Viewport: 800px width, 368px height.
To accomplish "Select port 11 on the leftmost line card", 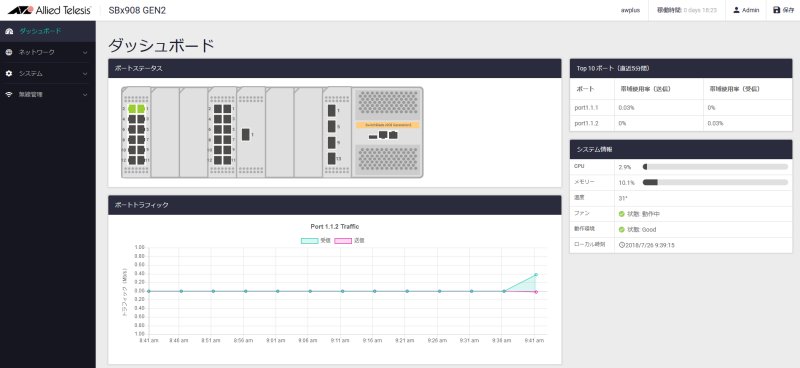I will (x=141, y=160).
